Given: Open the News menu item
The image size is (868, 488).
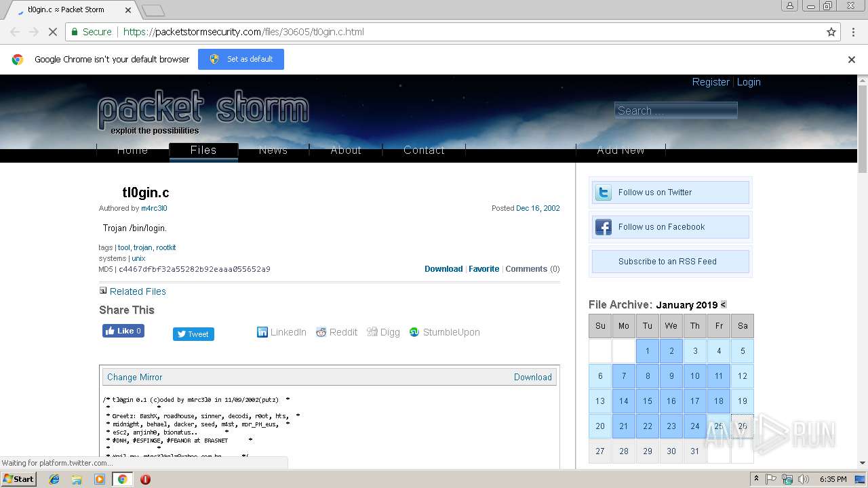Looking at the screenshot, I should pos(273,150).
